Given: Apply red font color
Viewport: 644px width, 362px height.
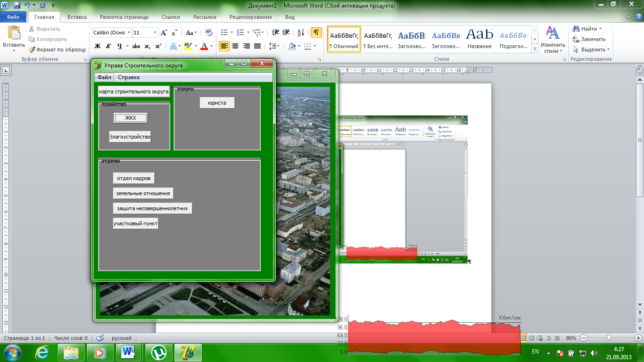Looking at the screenshot, I should pyautogui.click(x=204, y=46).
